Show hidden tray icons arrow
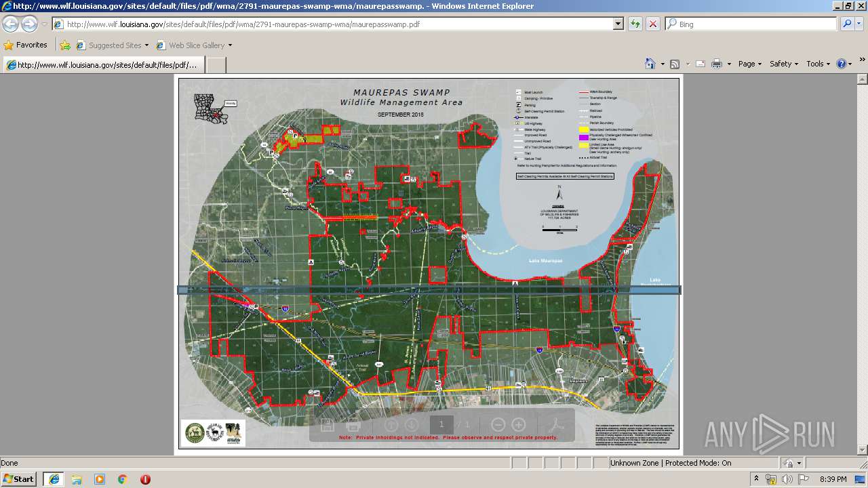The width and height of the screenshot is (868, 488). coord(757,479)
